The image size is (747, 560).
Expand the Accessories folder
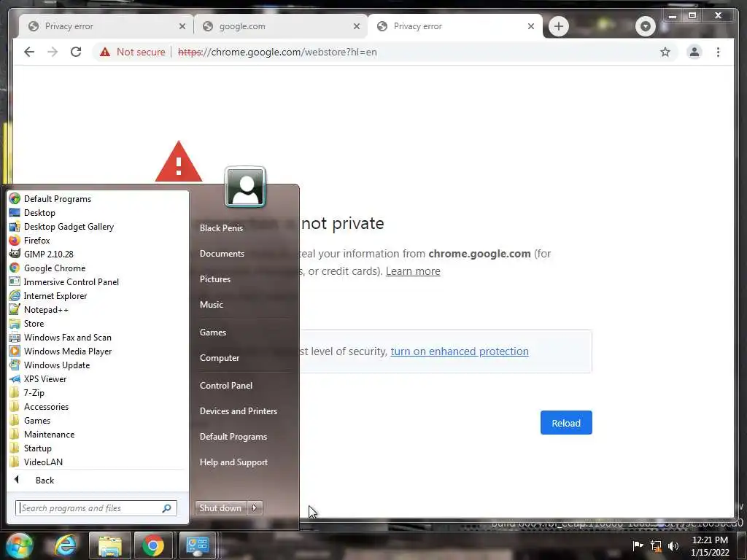pos(46,407)
